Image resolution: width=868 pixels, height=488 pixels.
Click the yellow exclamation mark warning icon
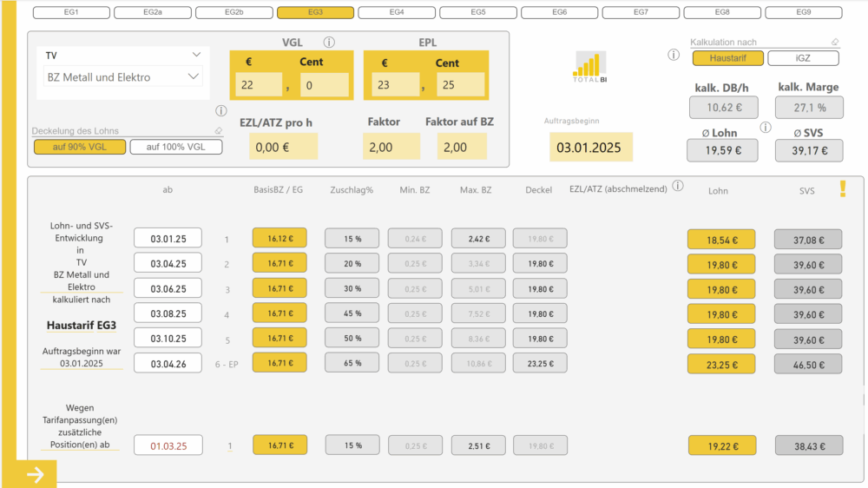[x=842, y=189]
